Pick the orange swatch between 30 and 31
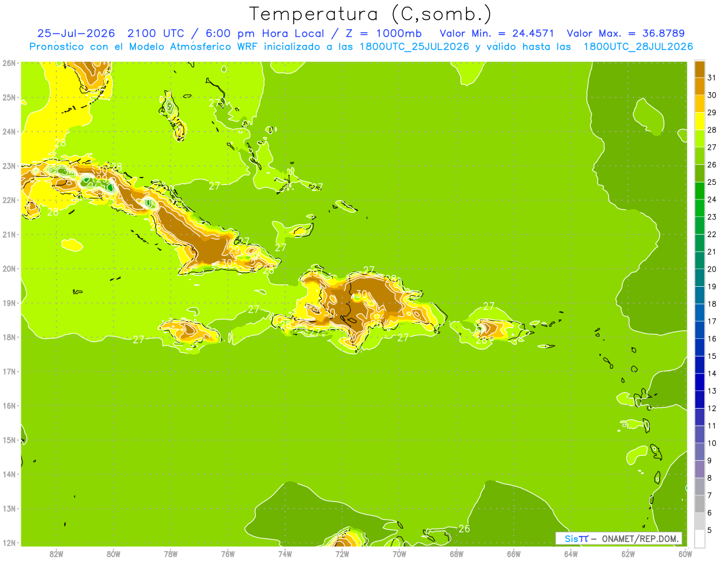 tap(699, 87)
